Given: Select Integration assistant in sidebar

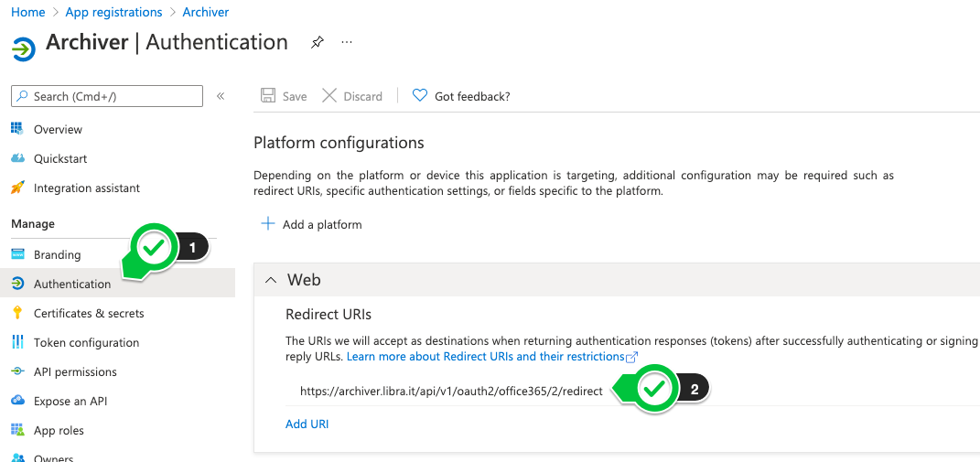Looking at the screenshot, I should point(87,188).
